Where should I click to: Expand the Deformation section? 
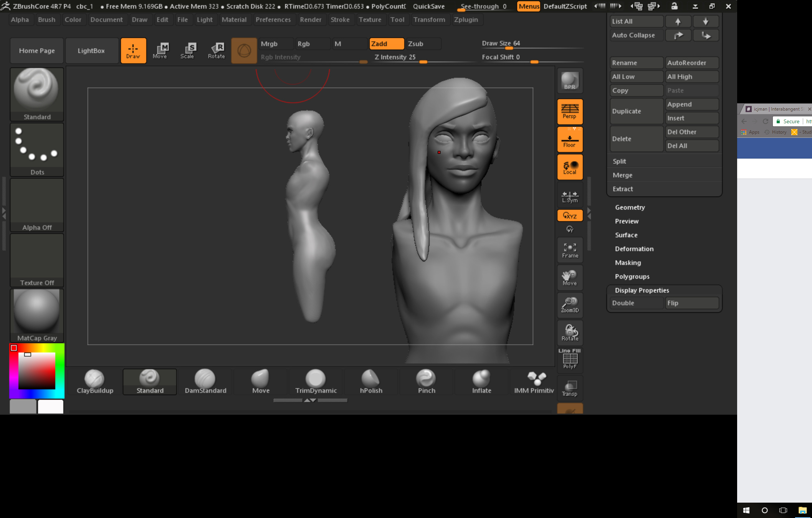(x=634, y=249)
